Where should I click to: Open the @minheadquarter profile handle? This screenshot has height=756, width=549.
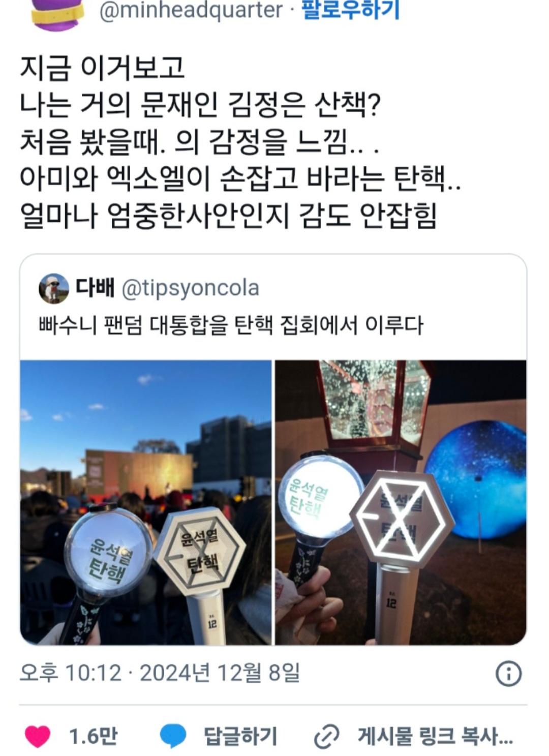tap(191, 10)
